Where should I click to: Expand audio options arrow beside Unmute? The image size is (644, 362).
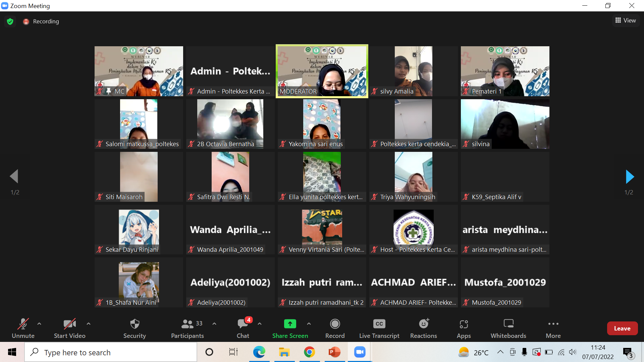click(39, 324)
